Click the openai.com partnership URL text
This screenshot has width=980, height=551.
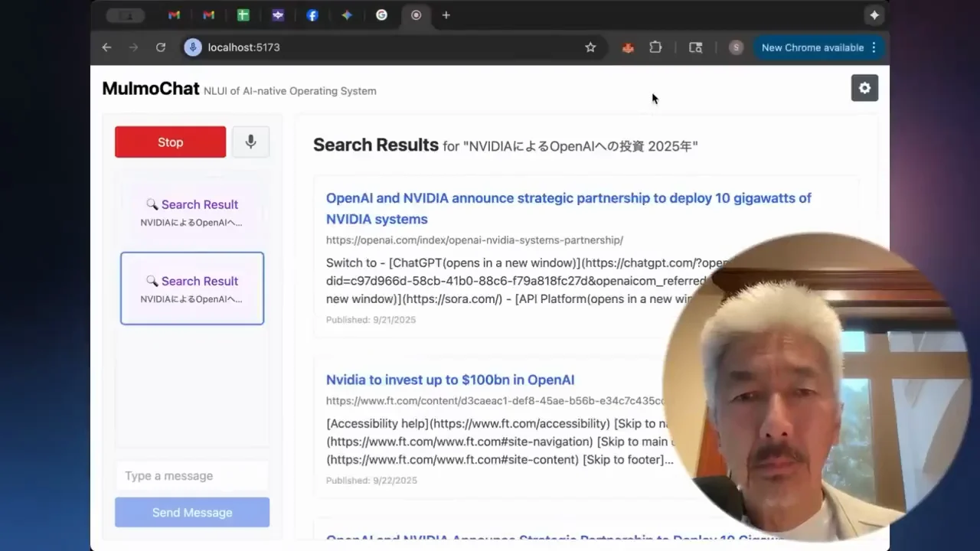(x=475, y=240)
